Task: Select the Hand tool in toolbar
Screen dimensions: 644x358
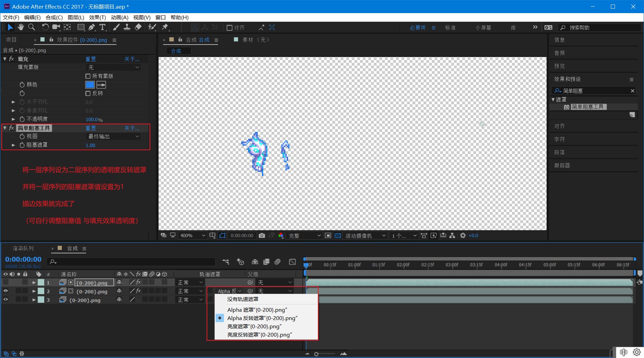Action: (x=21, y=27)
